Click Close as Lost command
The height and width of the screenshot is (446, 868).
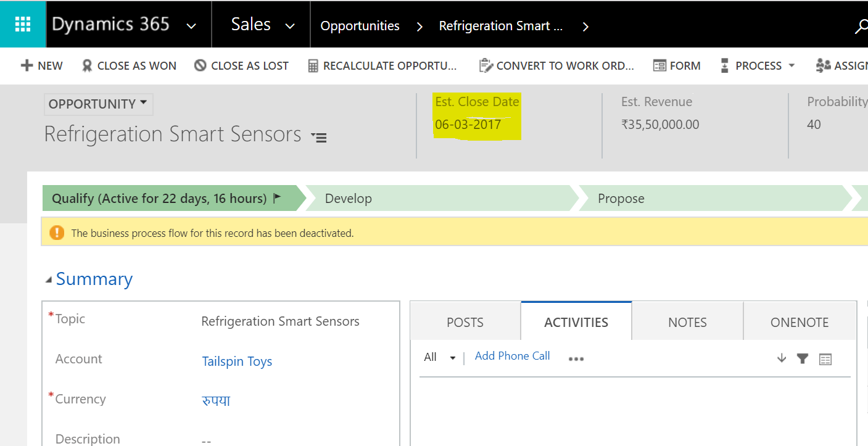pyautogui.click(x=241, y=65)
